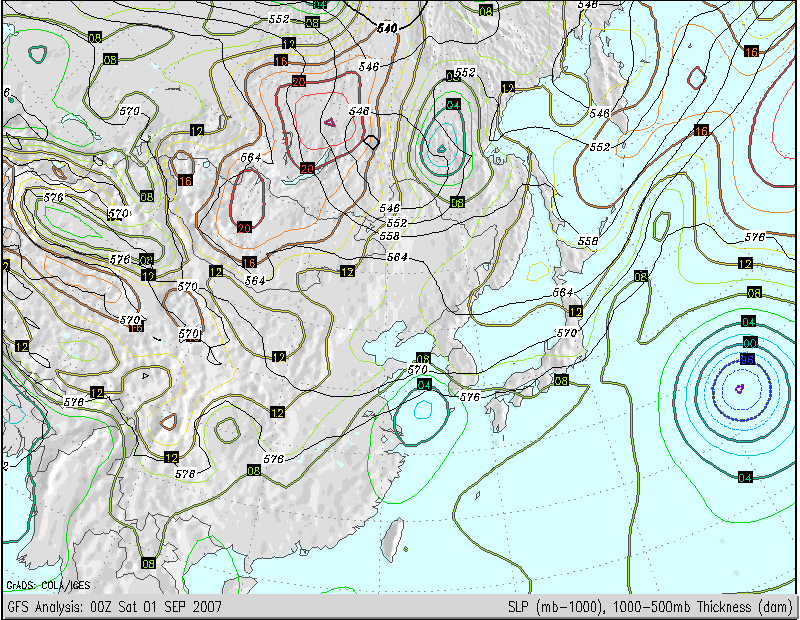Click the SLP and Thickness legend caption
The image size is (800, 620).
pyautogui.click(x=650, y=607)
